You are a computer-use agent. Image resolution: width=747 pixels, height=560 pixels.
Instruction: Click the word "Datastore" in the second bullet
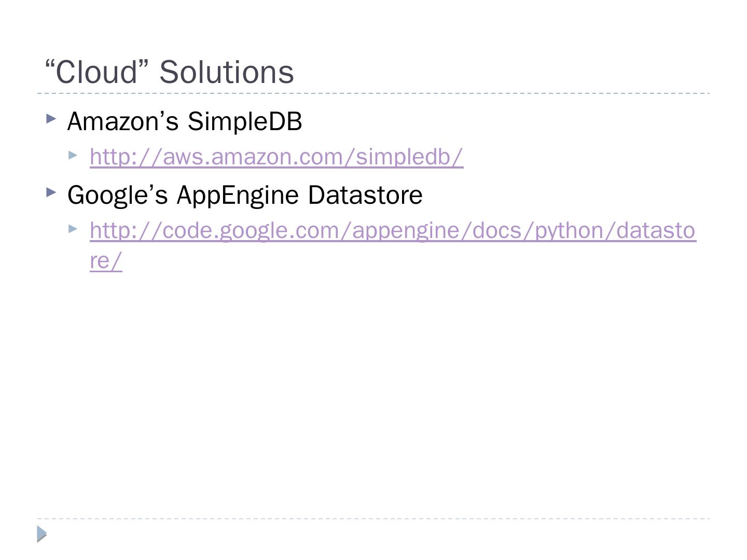coord(365,195)
